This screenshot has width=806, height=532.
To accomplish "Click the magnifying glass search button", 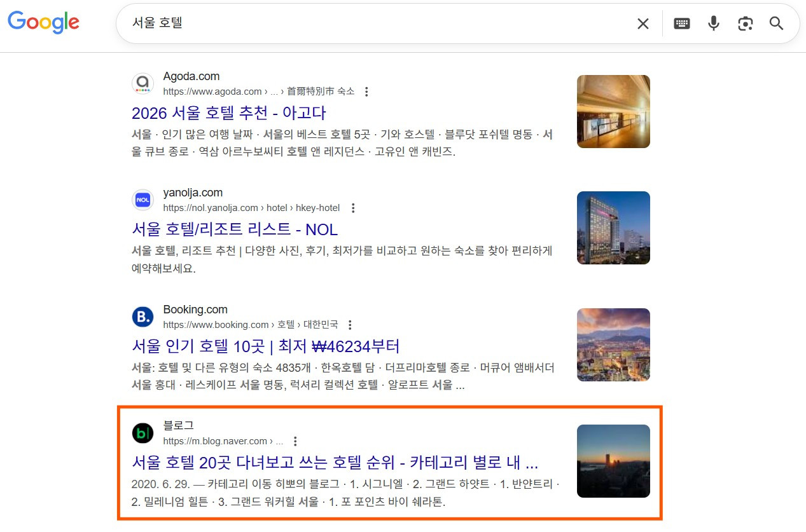I will (x=776, y=24).
